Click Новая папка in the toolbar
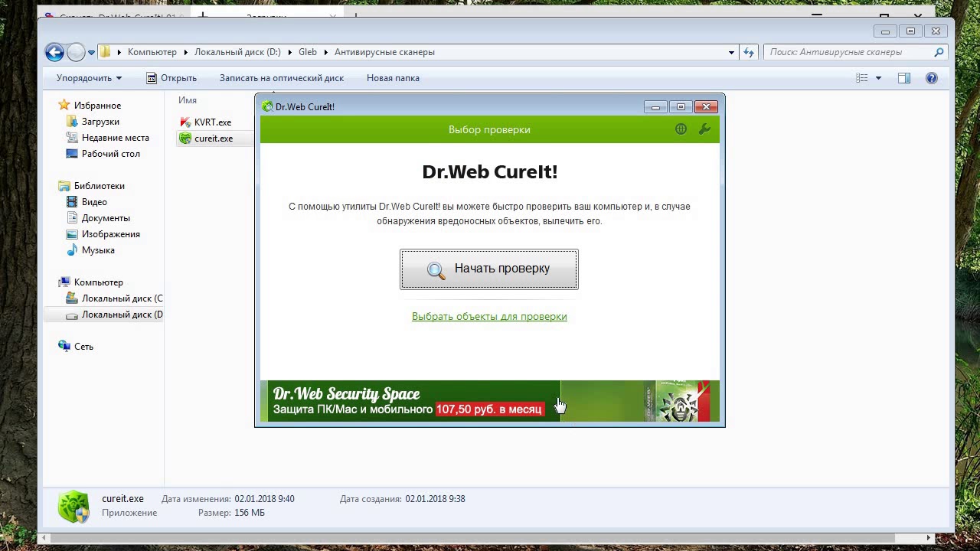This screenshot has width=980, height=551. tap(393, 78)
